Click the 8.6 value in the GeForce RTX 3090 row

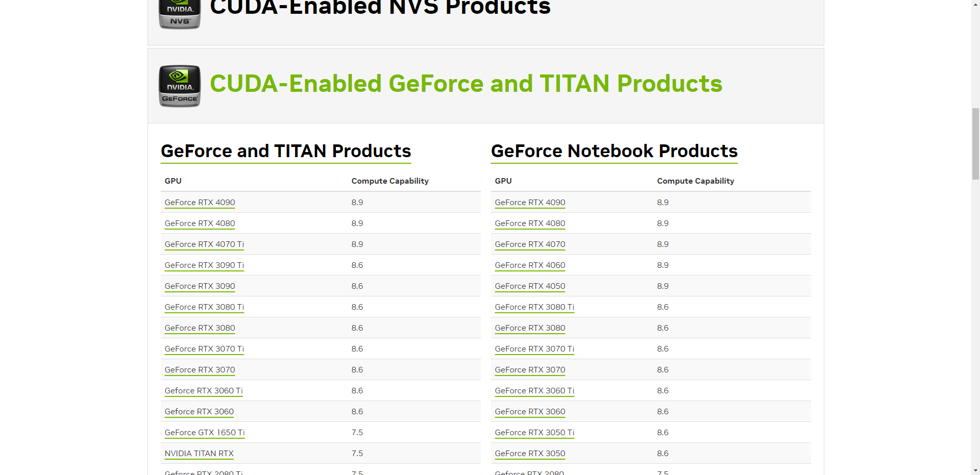coord(357,286)
